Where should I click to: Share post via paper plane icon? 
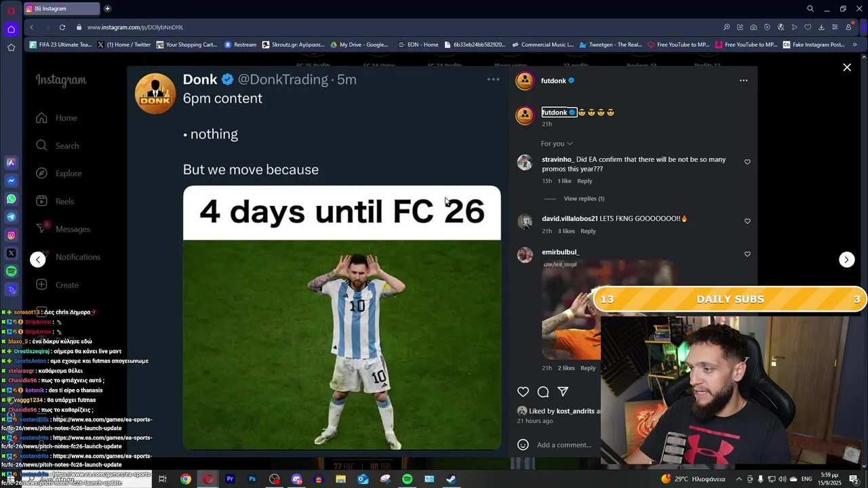[x=563, y=392]
